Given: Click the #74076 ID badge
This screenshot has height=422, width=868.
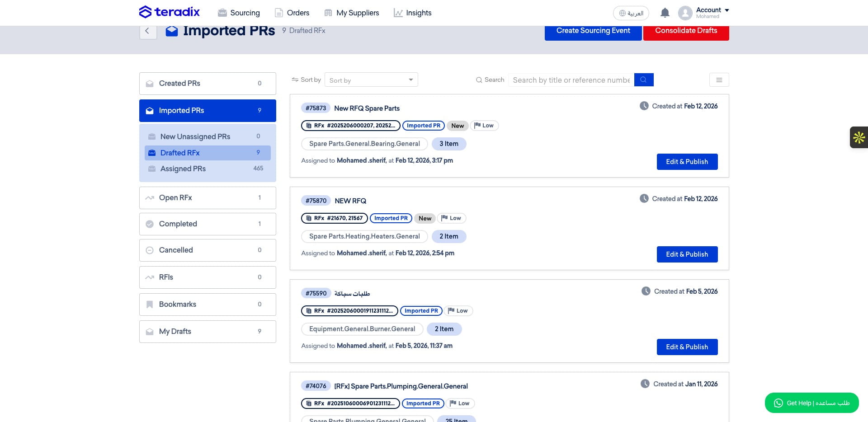Looking at the screenshot, I should pos(316,386).
